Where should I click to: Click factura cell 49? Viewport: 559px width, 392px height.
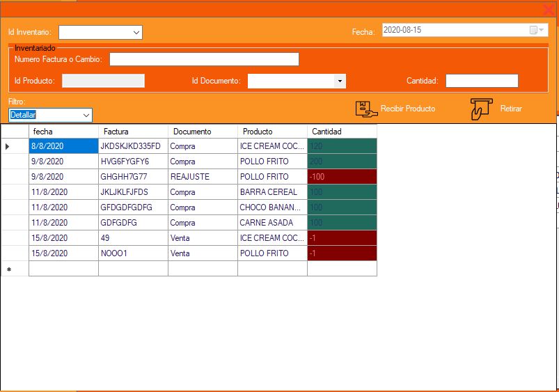133,238
